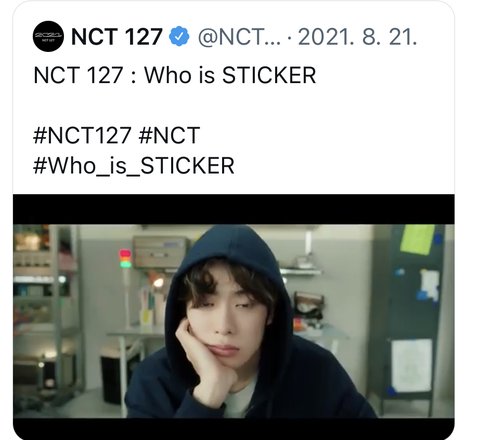The width and height of the screenshot is (480, 440).
Task: Click the blue verified checkmark badge
Action: 179,36
